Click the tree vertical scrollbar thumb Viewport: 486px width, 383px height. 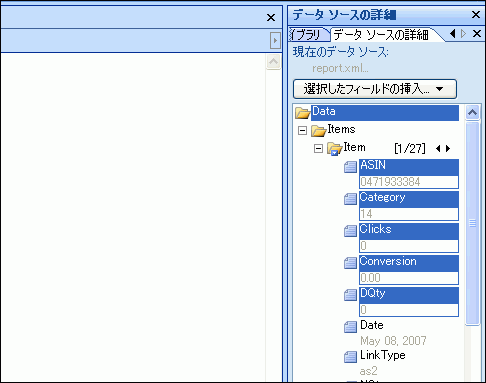(472, 223)
